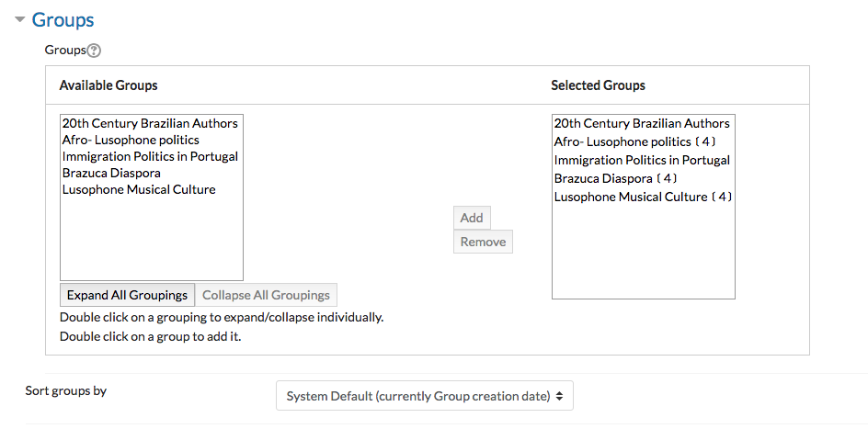Select Immigration Politics in Portugal in Available Groups

pos(150,156)
